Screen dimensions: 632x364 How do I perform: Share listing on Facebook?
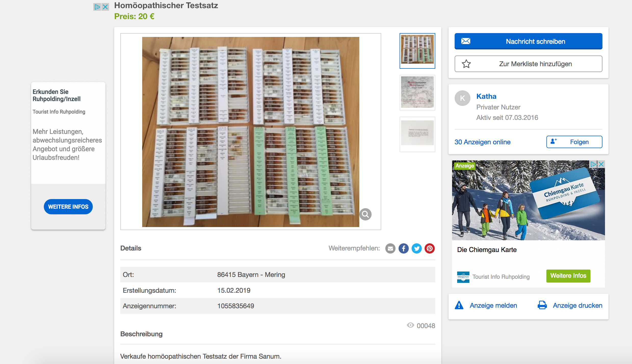403,248
